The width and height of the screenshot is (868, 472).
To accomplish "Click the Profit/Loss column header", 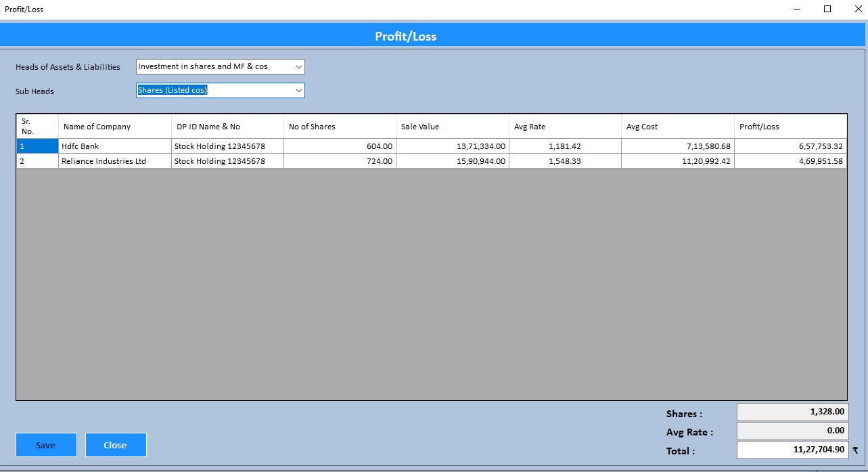I will click(790, 127).
